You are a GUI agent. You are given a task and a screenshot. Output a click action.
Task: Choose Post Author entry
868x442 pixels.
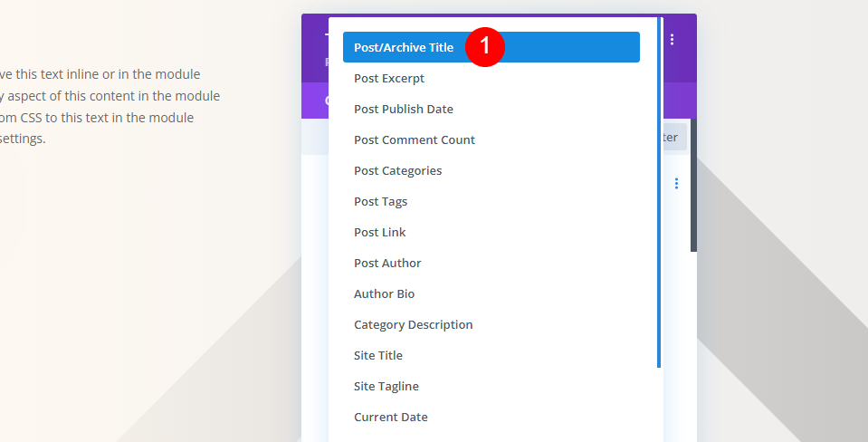click(491, 263)
